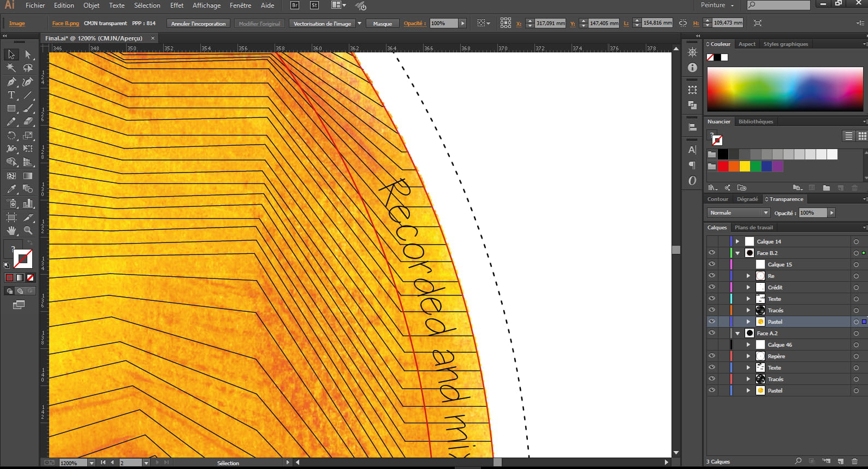Screen dimensions: 868x469
Task: Select the Selection (black arrow) tool
Action: coord(11,55)
